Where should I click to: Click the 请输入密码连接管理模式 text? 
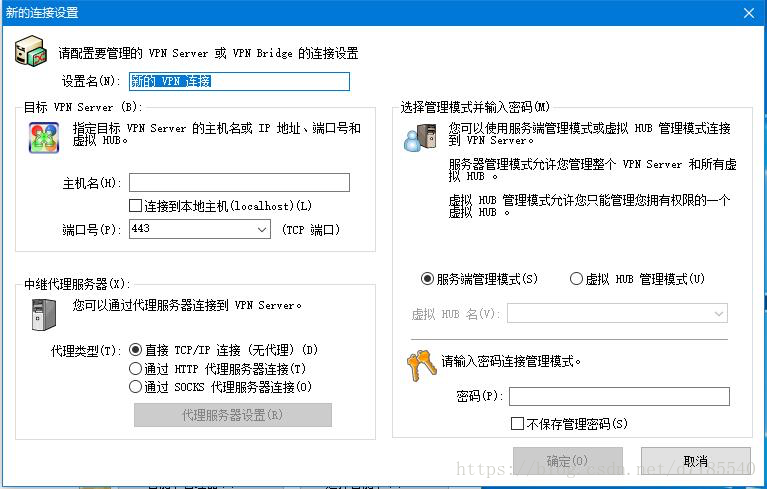click(x=511, y=361)
